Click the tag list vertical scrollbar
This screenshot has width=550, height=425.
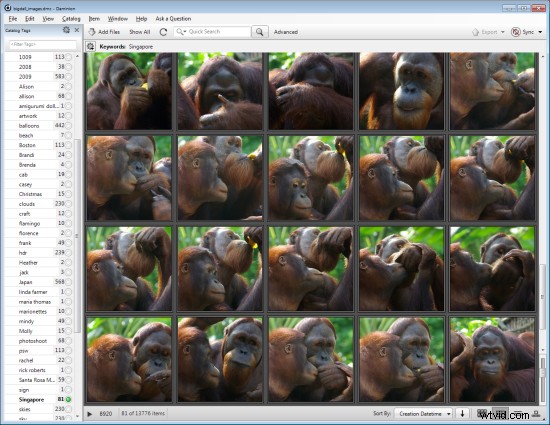(78, 236)
